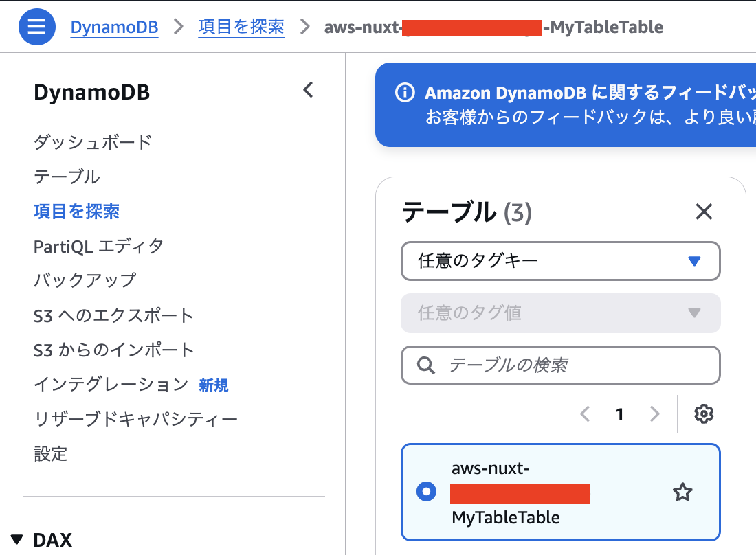Click the info icon in the feedback banner

tap(404, 93)
